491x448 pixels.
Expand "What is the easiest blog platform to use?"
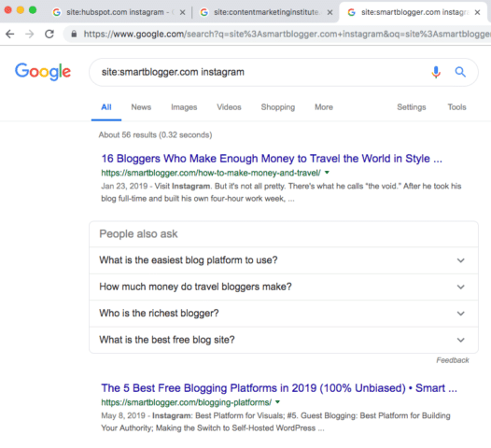coord(284,260)
